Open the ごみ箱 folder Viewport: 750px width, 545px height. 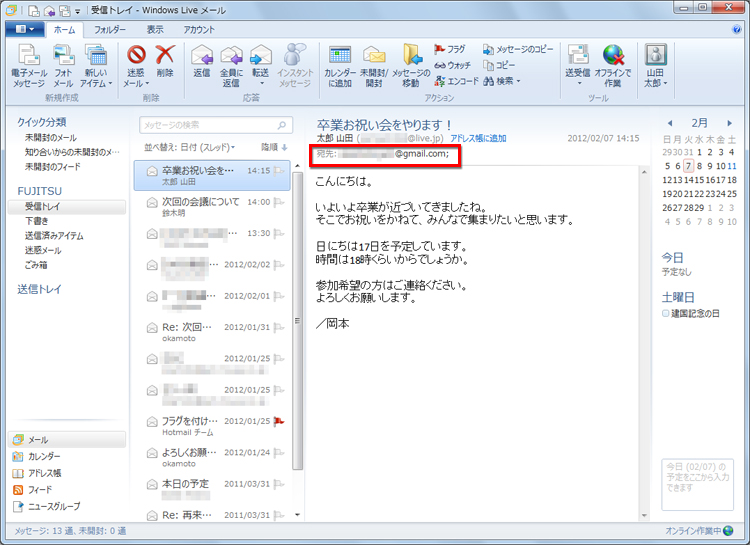click(36, 265)
